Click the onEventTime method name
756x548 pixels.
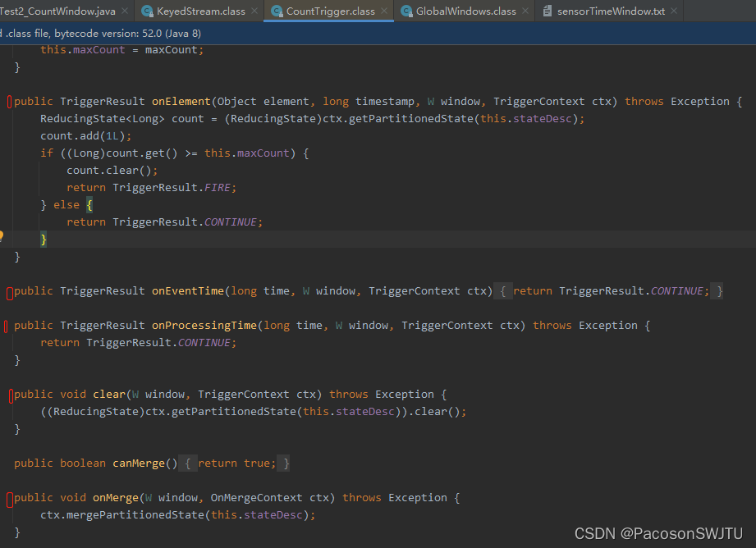click(188, 291)
